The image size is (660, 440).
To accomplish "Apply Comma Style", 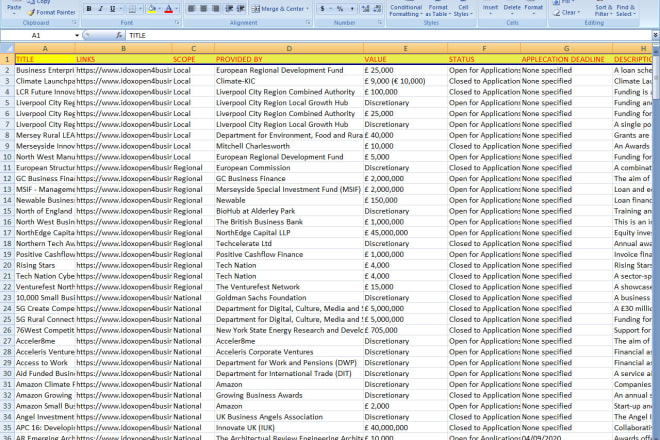I will [352, 9].
